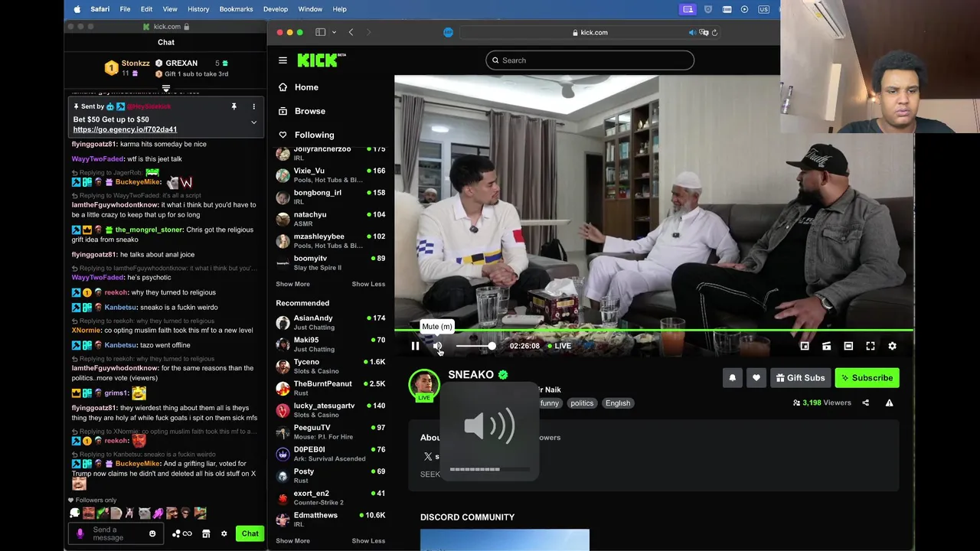The width and height of the screenshot is (980, 551).
Task: Send message with green Chat button
Action: coord(250,533)
